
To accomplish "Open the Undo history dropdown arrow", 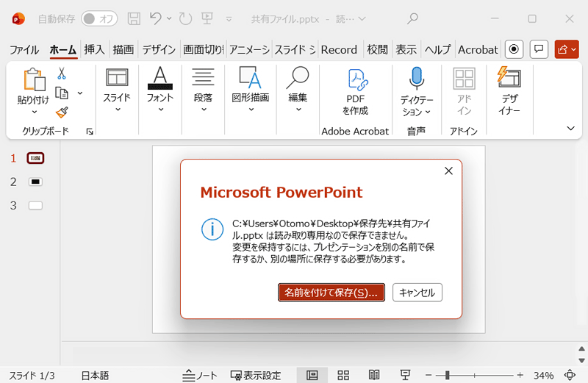I will (169, 18).
